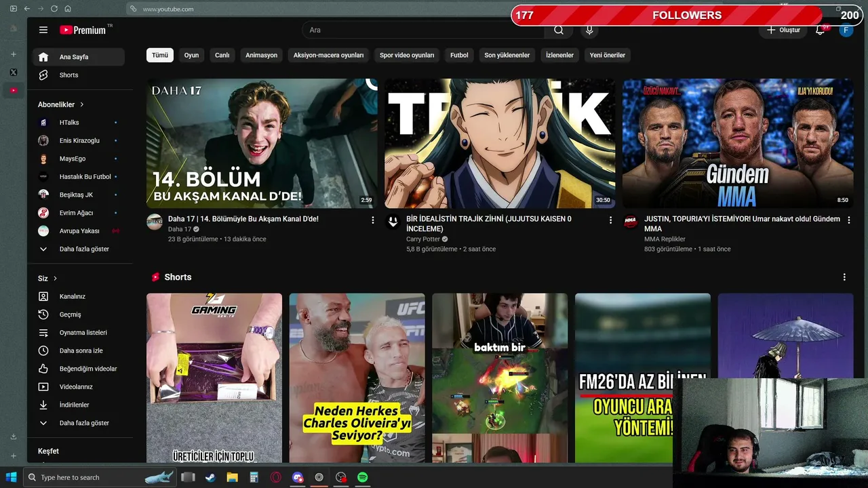Viewport: 868px width, 488px height.
Task: Open Shorts from the sidebar
Action: tap(79, 75)
